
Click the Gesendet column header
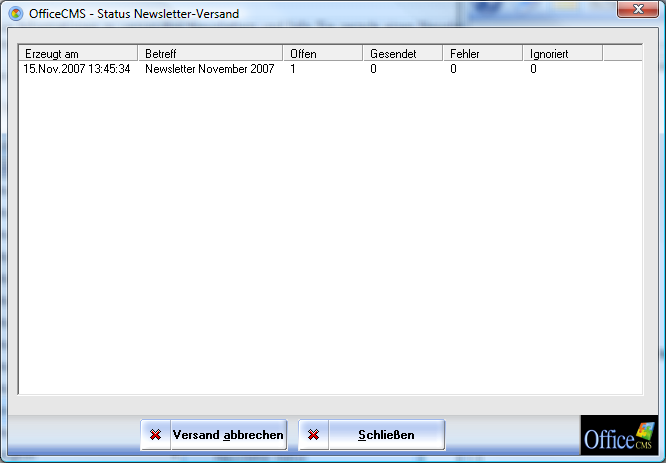point(403,54)
